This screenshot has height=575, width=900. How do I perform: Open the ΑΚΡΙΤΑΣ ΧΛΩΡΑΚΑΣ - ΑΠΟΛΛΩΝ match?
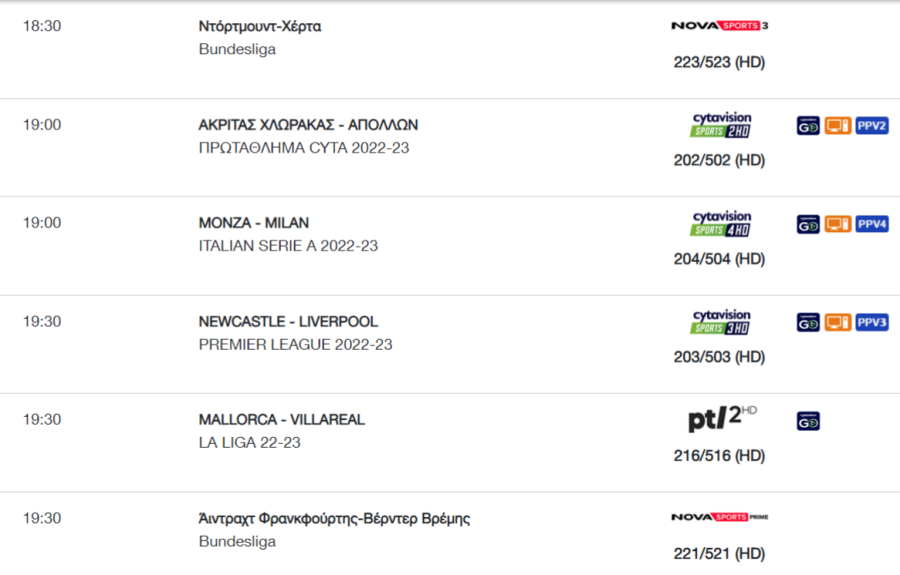click(x=308, y=125)
